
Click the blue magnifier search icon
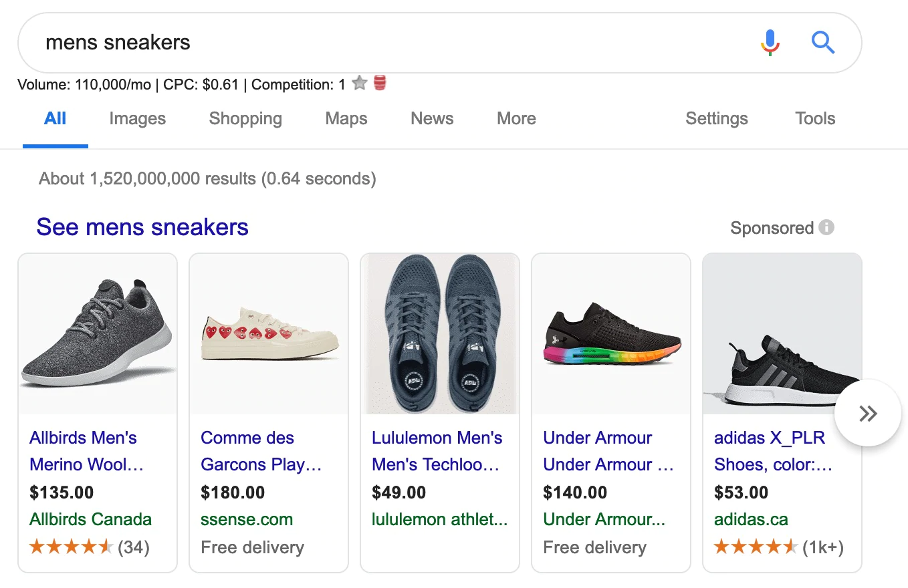pos(822,43)
